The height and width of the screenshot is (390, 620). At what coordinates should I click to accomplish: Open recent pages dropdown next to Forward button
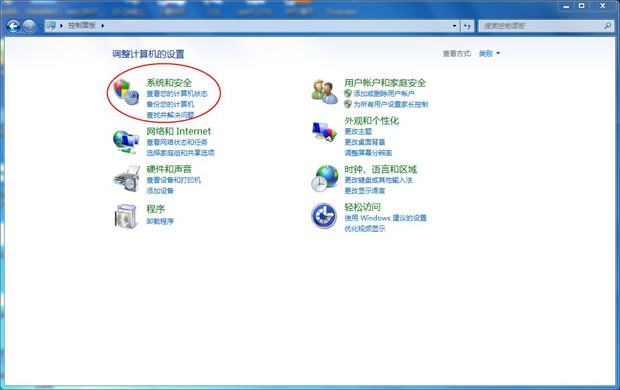pyautogui.click(x=40, y=27)
